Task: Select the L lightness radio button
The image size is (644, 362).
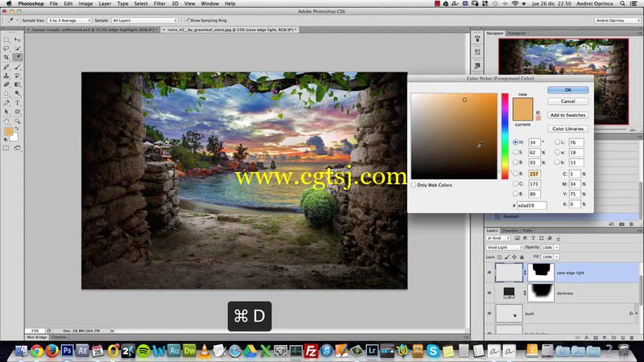Action: 557,142
